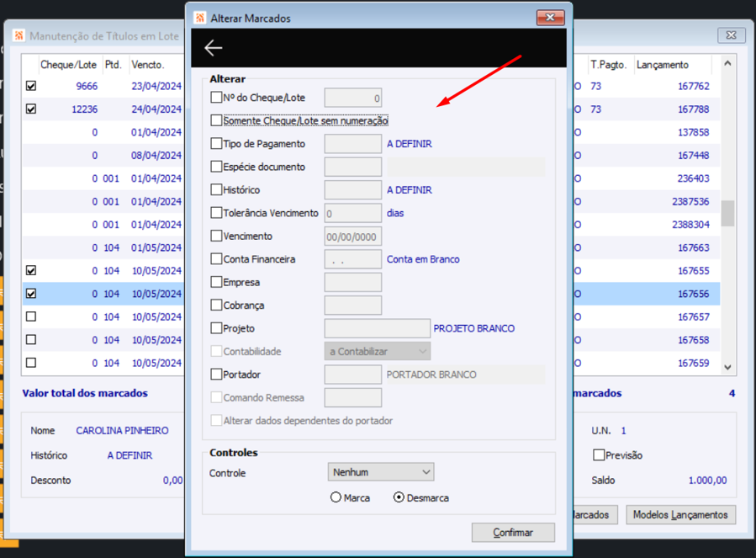Click the T.Pagto. column header
Viewport: 756px width, 558px height.
(x=608, y=65)
